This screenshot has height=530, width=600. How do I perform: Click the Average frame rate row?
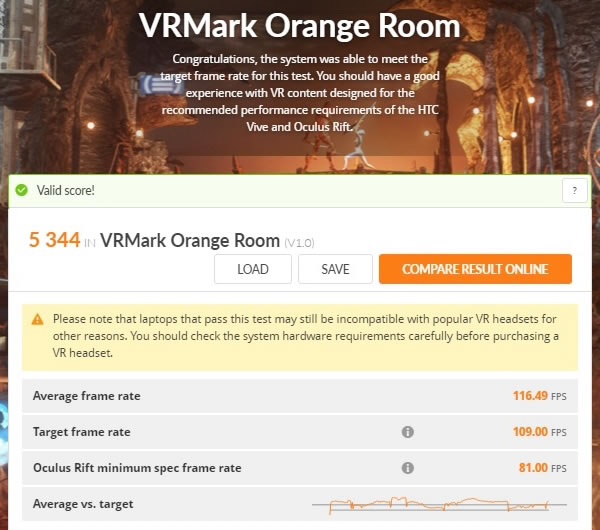click(300, 396)
